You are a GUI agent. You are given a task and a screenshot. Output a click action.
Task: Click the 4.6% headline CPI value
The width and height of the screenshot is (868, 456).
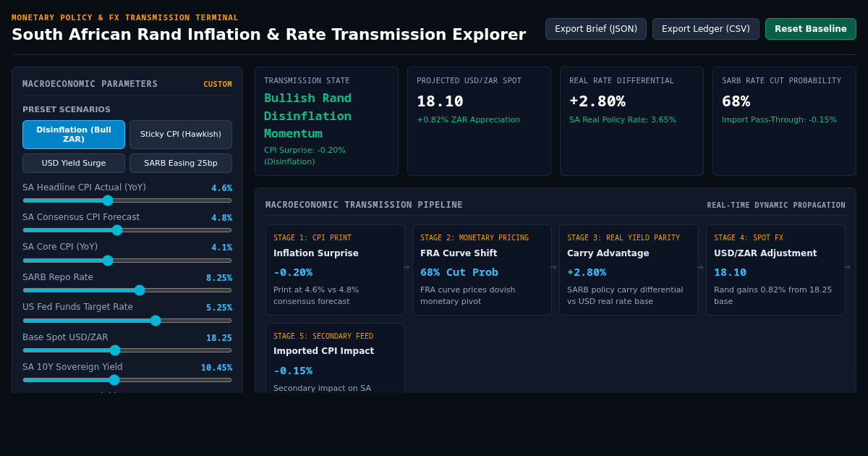(221, 188)
